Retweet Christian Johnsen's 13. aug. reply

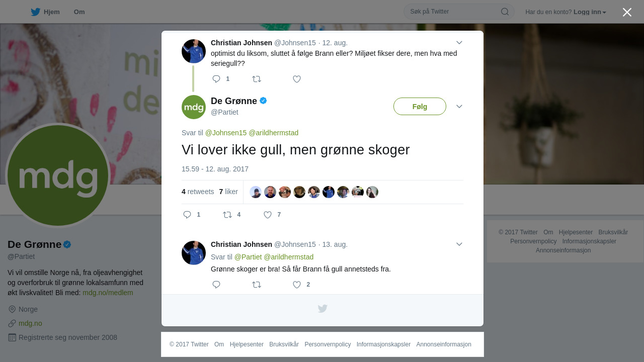click(x=257, y=285)
